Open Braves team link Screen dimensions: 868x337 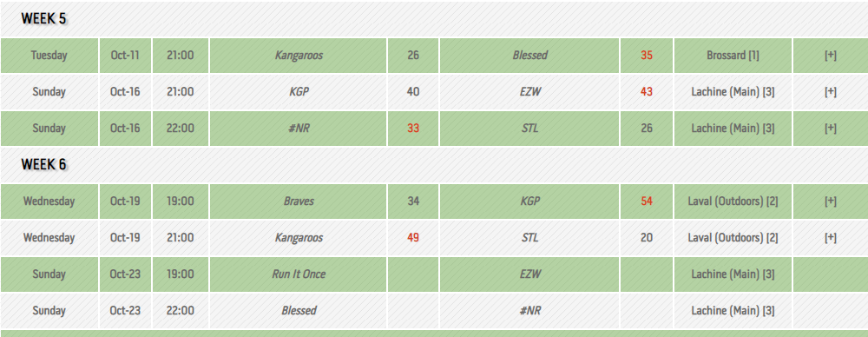299,202
